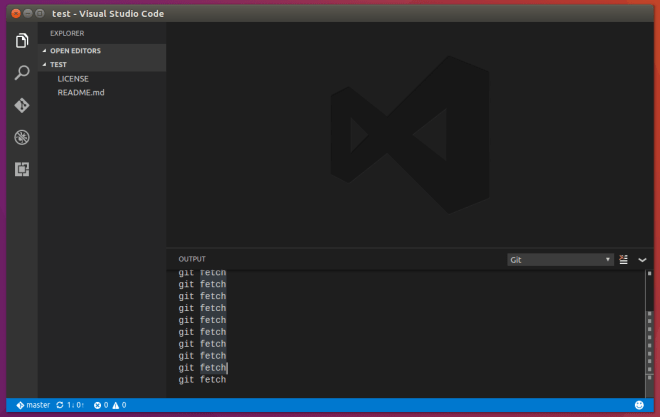This screenshot has height=417, width=660.
Task: Select the OUTPUT panel title
Action: click(191, 259)
